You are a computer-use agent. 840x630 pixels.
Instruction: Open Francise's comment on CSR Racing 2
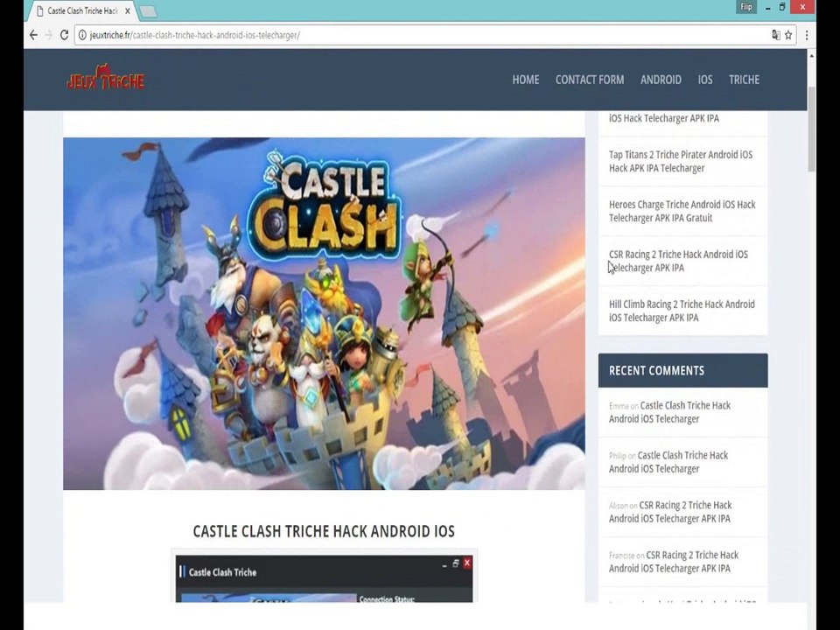tap(674, 562)
